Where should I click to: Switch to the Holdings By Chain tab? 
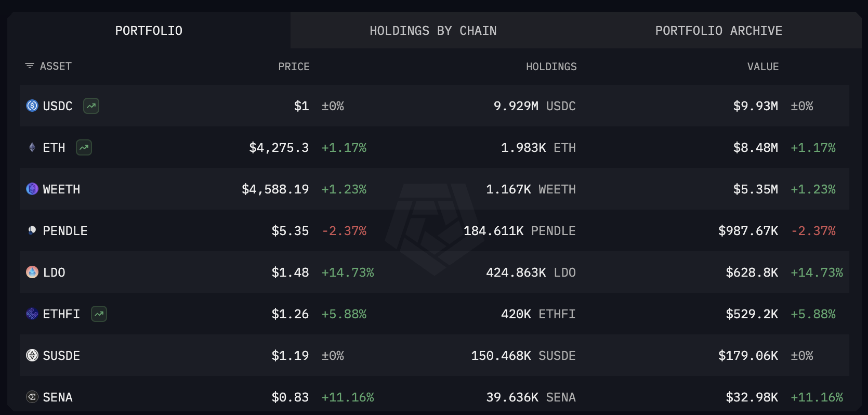click(433, 31)
